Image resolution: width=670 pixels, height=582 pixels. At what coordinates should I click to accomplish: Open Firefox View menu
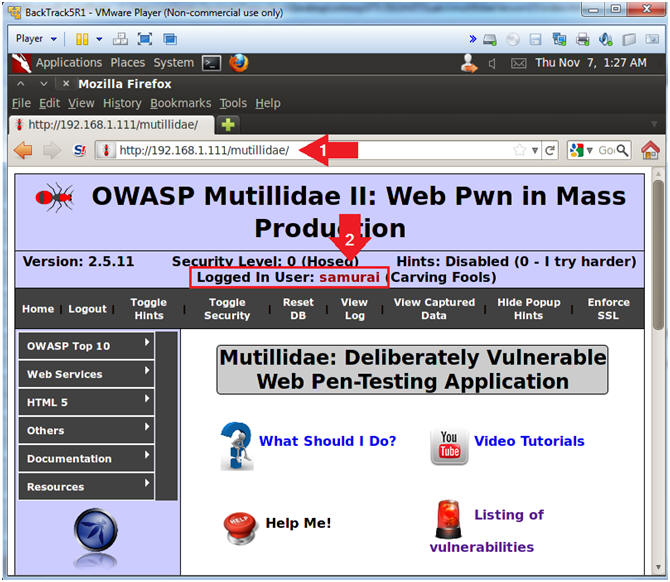(81, 103)
